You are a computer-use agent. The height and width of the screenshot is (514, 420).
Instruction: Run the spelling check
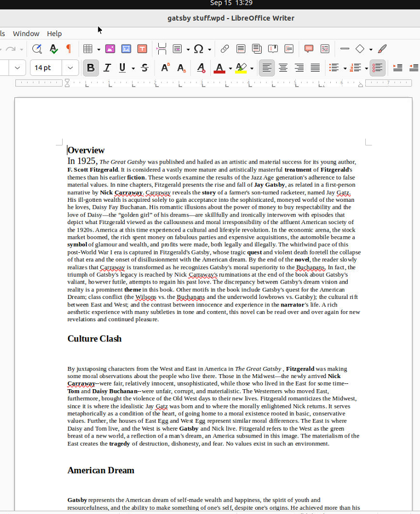click(53, 49)
